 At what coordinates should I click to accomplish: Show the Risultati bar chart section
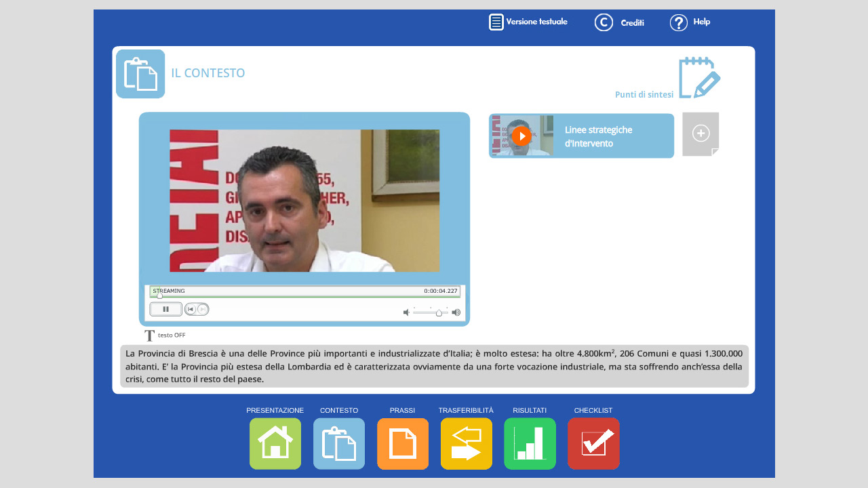tap(530, 443)
